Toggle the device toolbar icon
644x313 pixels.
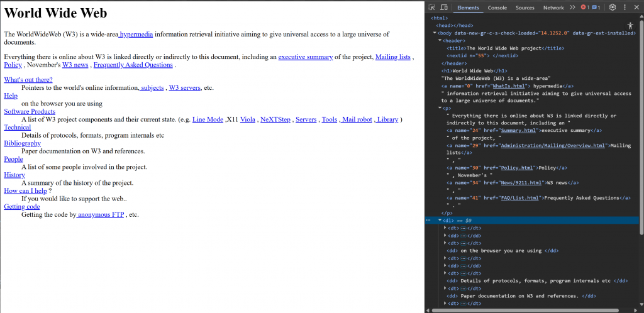[x=443, y=8]
